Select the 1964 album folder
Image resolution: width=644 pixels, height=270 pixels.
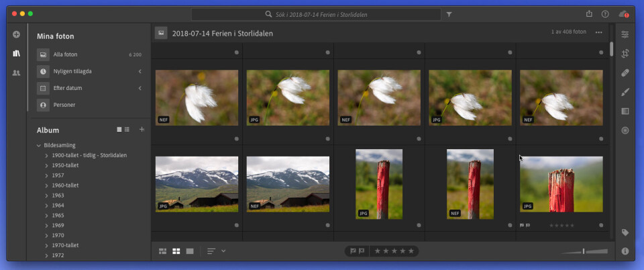58,206
